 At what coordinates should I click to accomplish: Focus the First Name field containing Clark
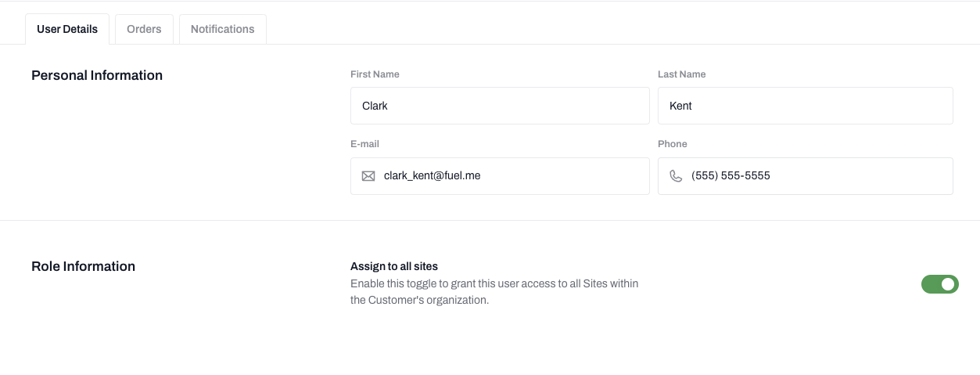pyautogui.click(x=500, y=106)
